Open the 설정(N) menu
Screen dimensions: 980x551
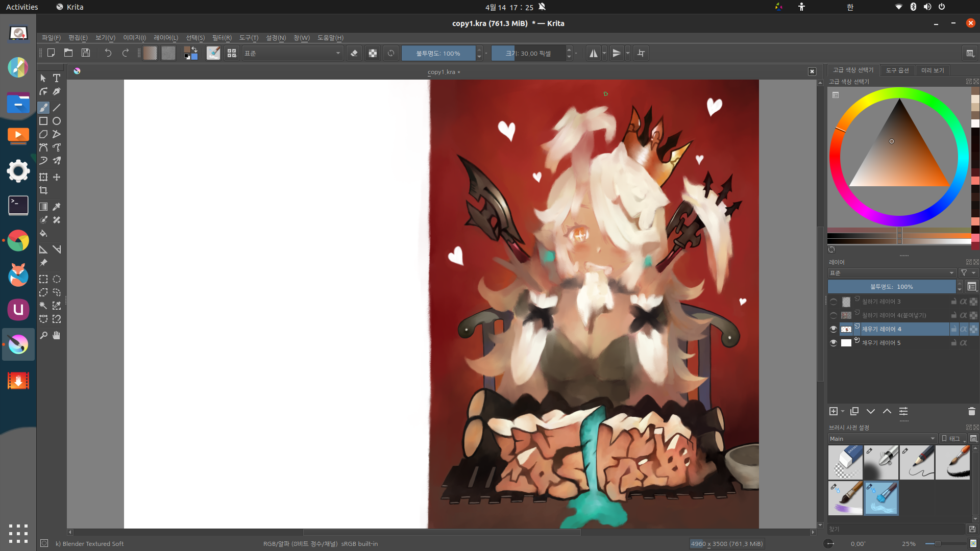276,38
